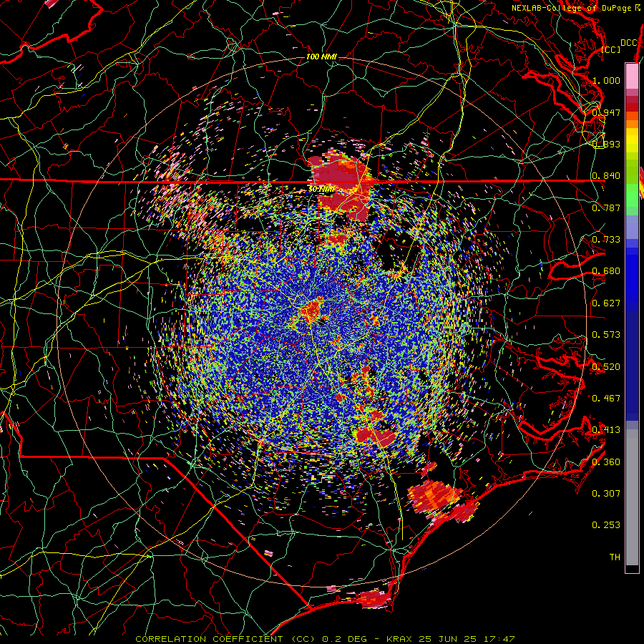This screenshot has width=644, height=644.
Task: Click the "100 NMI" range ring label
Action: [x=321, y=57]
